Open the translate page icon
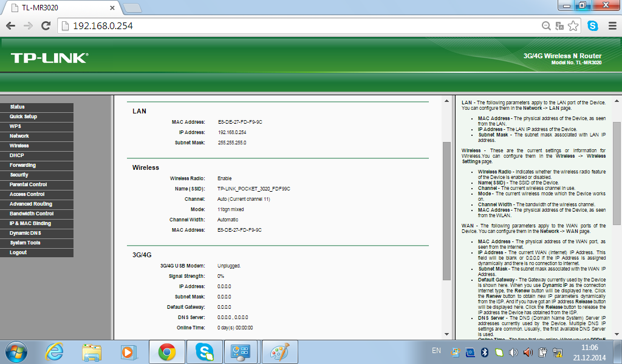The height and width of the screenshot is (364, 622). tap(559, 26)
